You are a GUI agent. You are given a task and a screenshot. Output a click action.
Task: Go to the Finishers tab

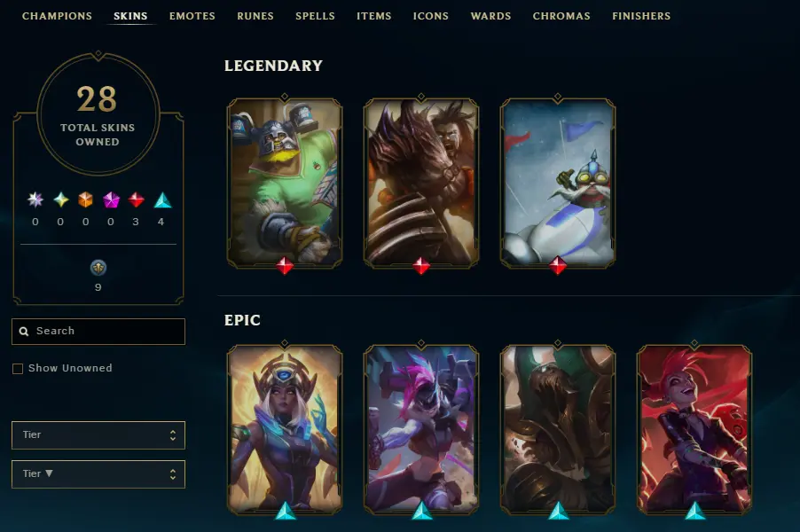(641, 16)
